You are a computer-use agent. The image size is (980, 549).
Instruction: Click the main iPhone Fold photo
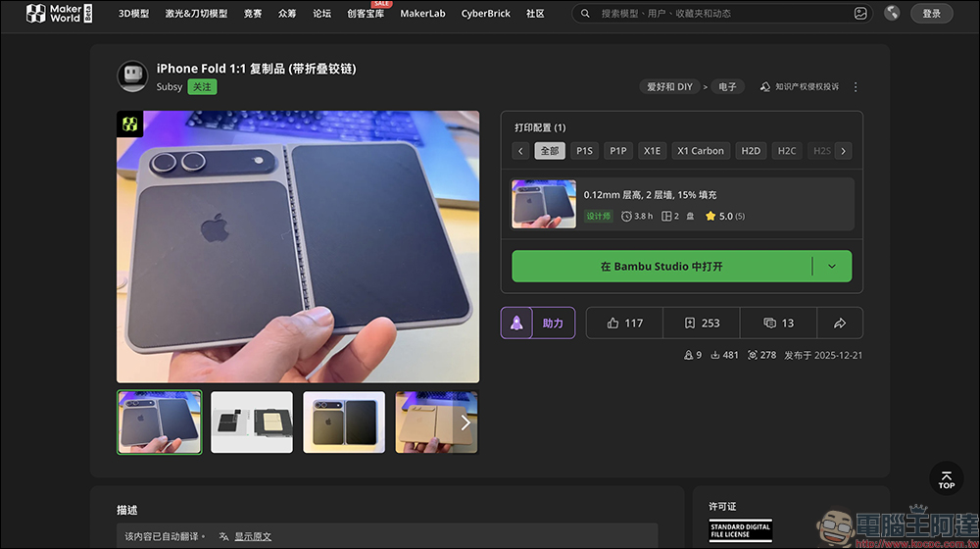coord(298,247)
